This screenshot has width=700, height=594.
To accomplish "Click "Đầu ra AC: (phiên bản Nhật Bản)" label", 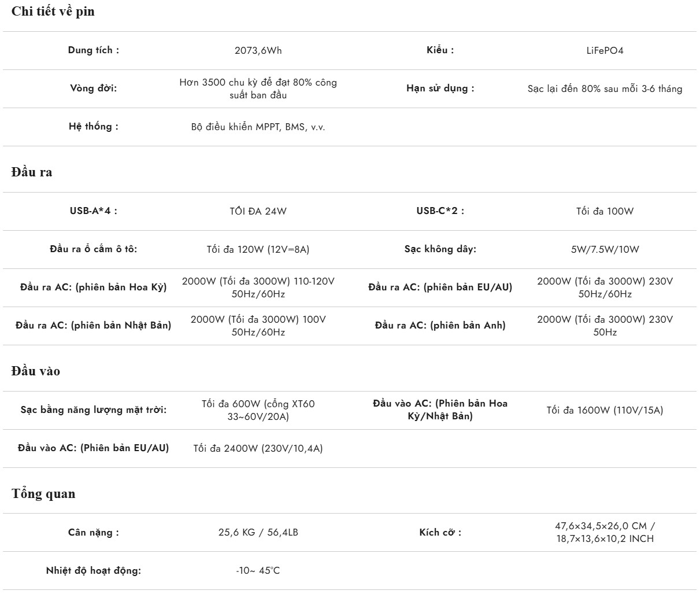I will (x=94, y=326).
